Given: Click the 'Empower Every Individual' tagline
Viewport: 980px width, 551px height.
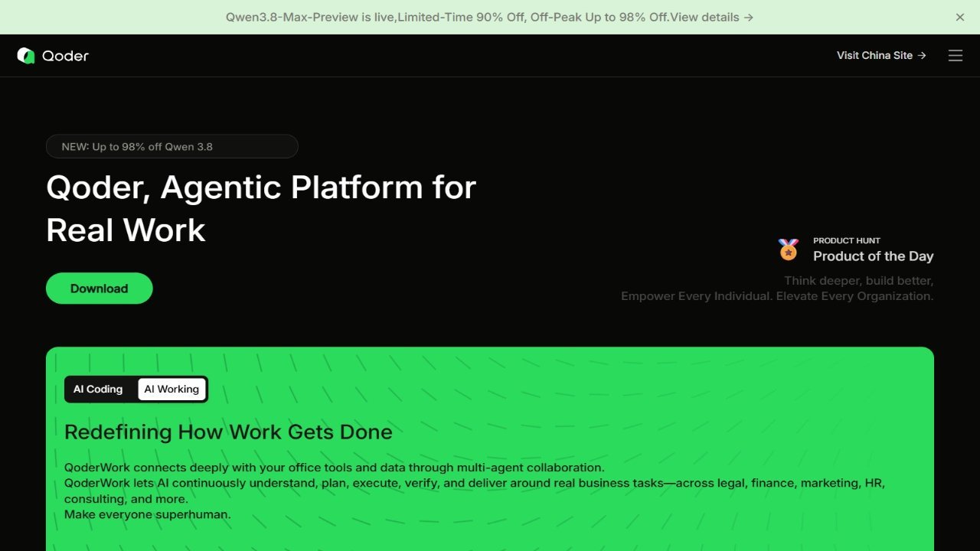Looking at the screenshot, I should click(777, 296).
